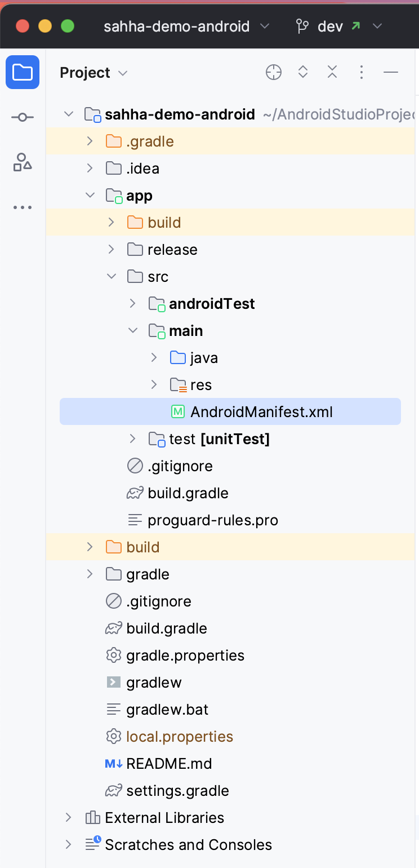This screenshot has height=868, width=419.
Task: Open the Project tool window icon
Action: coord(23,72)
